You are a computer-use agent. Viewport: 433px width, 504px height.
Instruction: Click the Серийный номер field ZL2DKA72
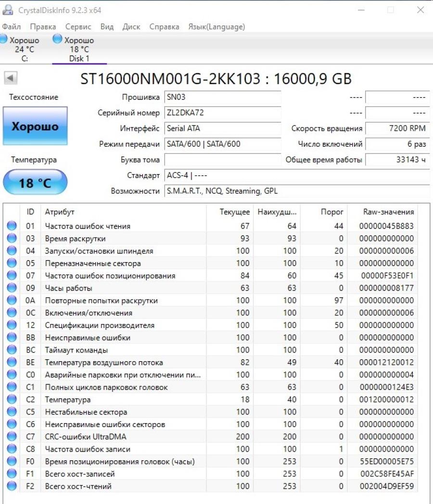click(x=222, y=113)
